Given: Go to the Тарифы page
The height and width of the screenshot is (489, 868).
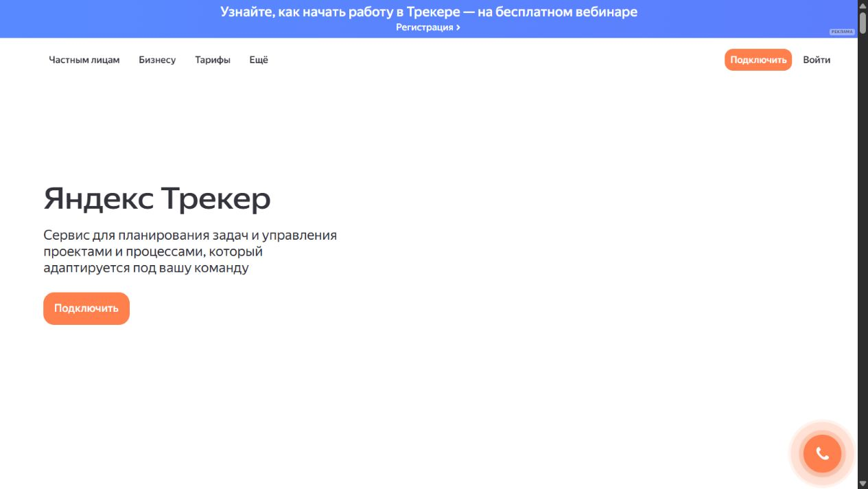Looking at the screenshot, I should [x=213, y=60].
